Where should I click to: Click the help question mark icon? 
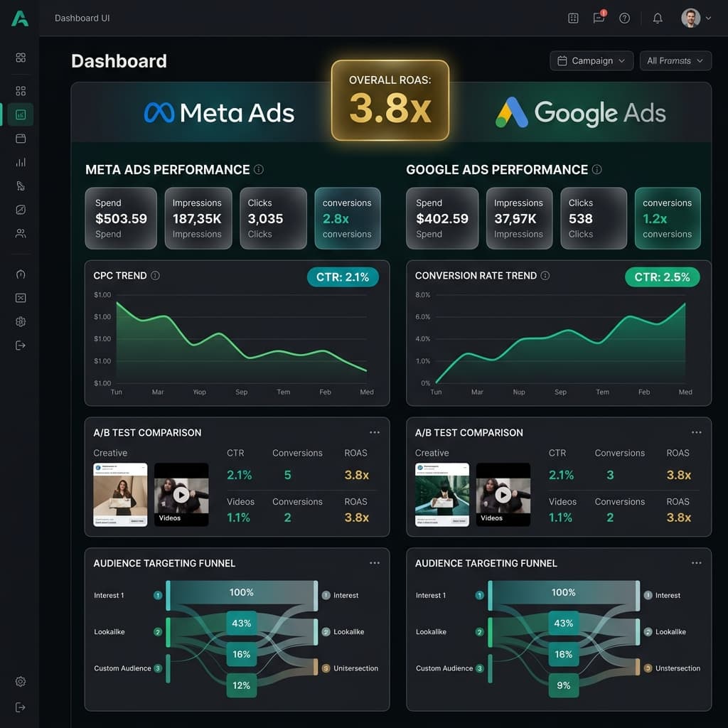click(x=624, y=18)
